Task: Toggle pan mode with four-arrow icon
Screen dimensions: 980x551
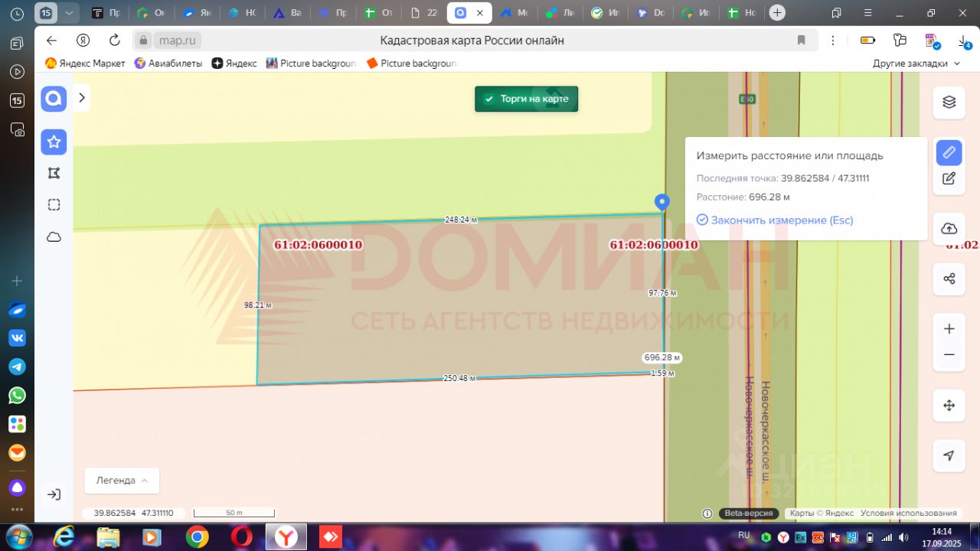Action: (949, 406)
